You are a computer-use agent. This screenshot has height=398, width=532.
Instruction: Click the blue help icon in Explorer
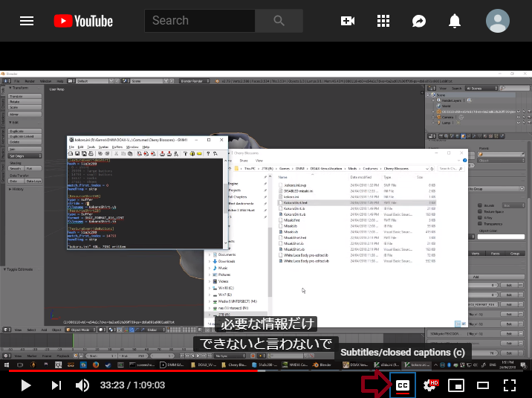point(465,160)
